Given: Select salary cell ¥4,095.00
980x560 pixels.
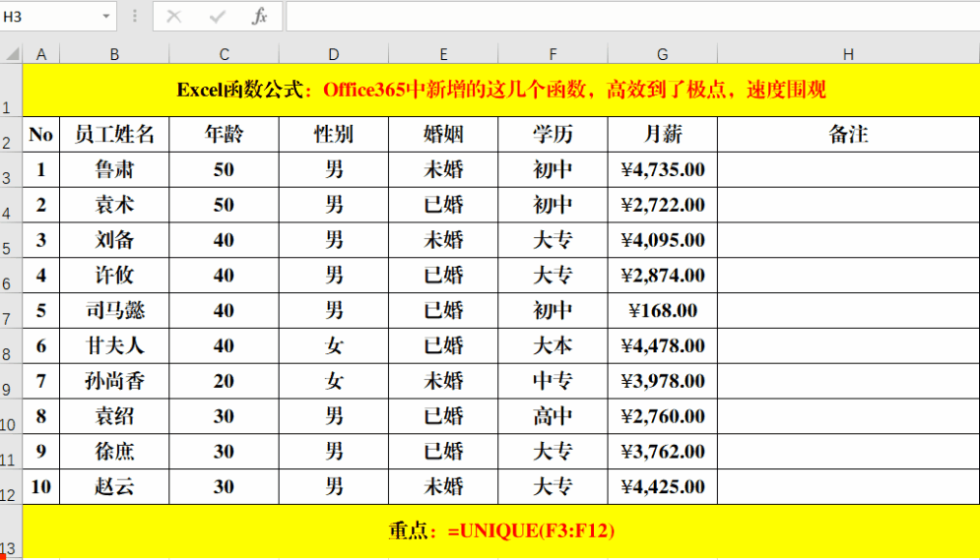Looking at the screenshot, I should 663,240.
